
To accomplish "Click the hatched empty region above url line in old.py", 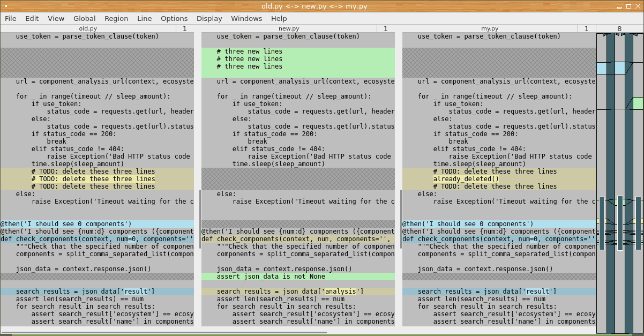I will click(x=97, y=63).
